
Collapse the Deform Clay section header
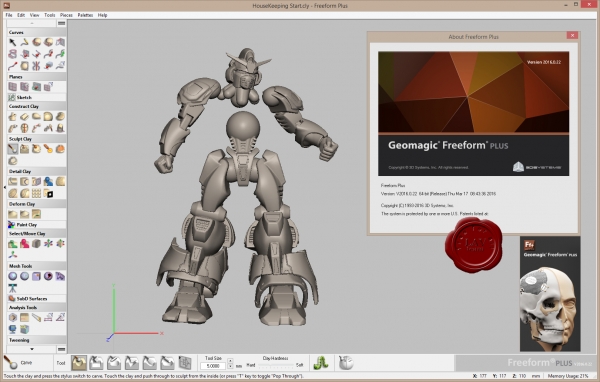tap(37, 204)
